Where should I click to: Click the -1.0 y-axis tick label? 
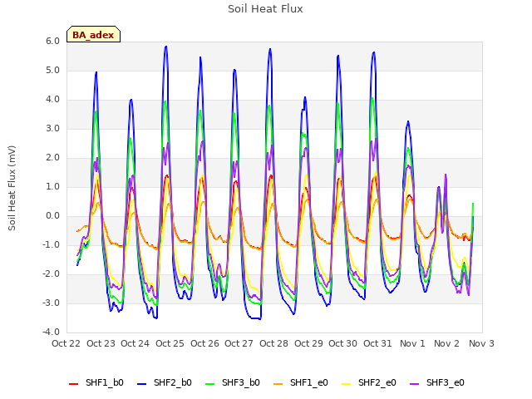pos(51,245)
